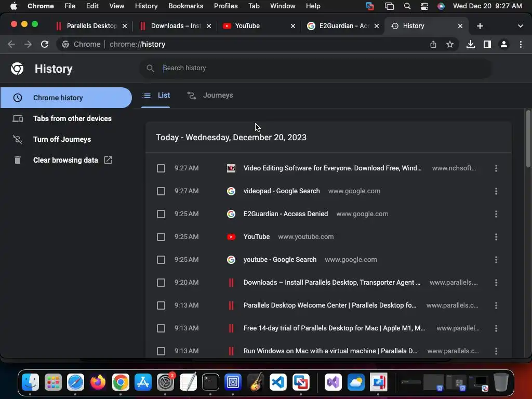Open Launchpad from the dock
The height and width of the screenshot is (399, 532).
pos(53,382)
